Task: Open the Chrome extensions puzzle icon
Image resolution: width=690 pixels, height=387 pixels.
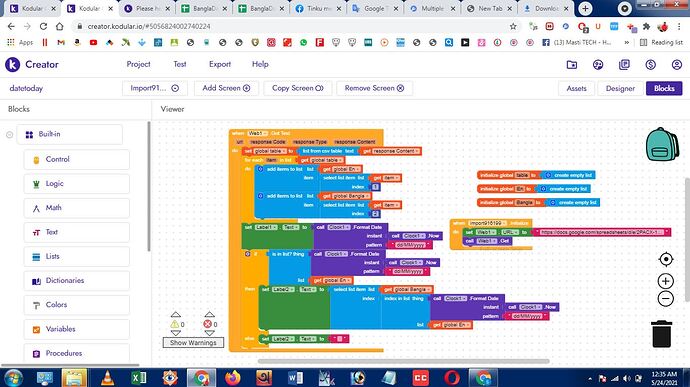Action: point(646,26)
